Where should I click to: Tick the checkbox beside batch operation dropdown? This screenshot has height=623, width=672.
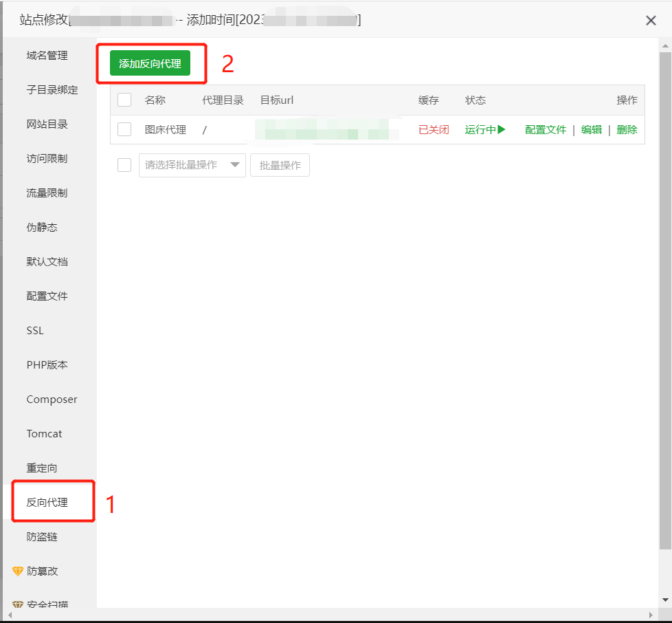click(124, 165)
